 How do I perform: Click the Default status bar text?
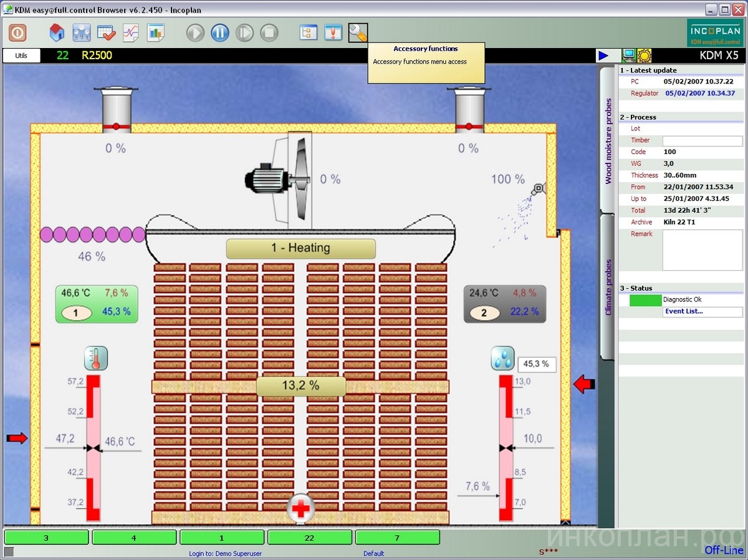click(374, 553)
